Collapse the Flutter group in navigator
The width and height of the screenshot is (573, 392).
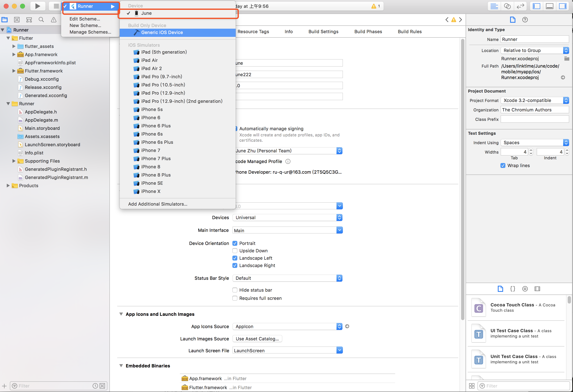[x=8, y=38]
